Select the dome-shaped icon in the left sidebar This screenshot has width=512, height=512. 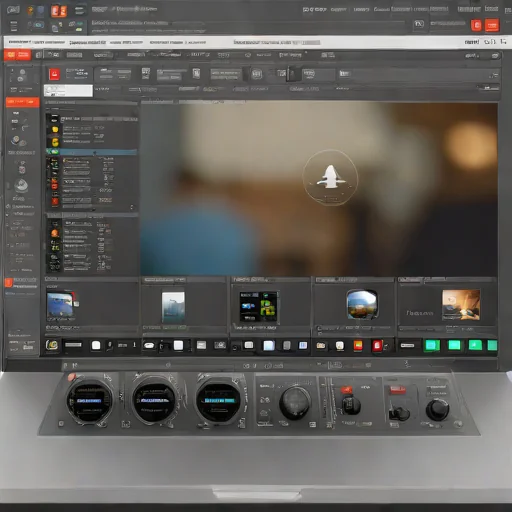[x=21, y=186]
